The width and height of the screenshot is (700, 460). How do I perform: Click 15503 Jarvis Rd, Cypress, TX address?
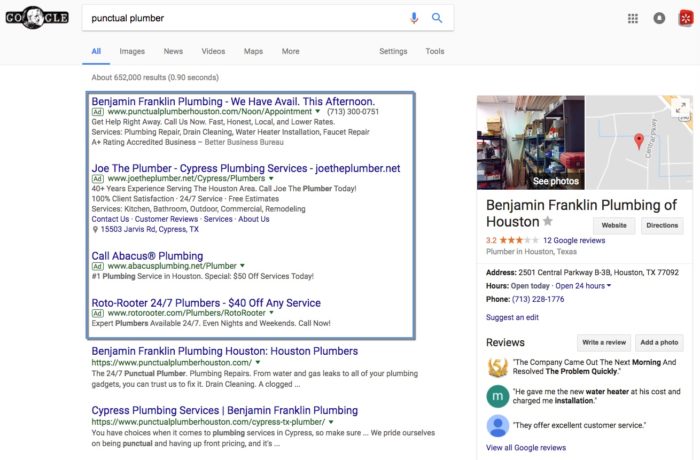150,230
